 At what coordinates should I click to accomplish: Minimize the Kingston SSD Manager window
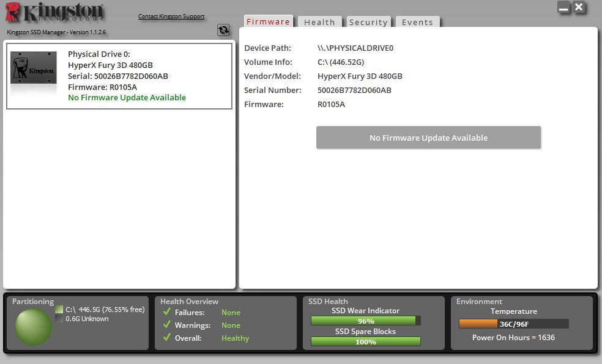tap(563, 8)
